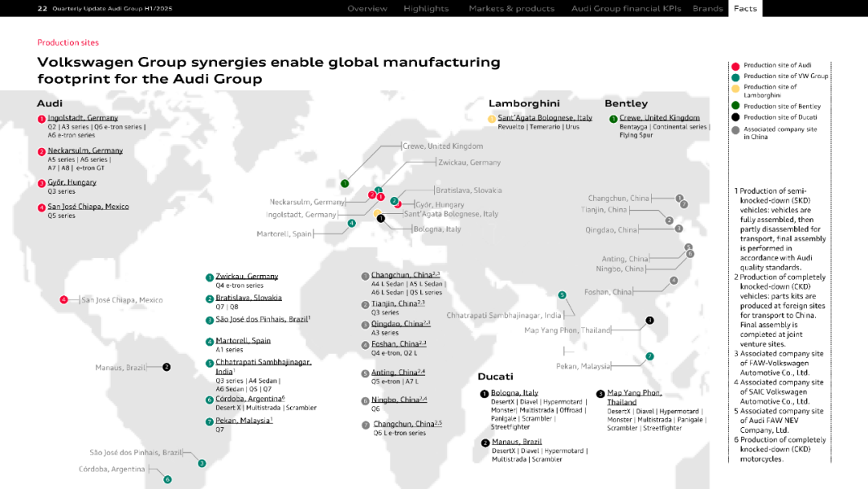The height and width of the screenshot is (489, 868).
Task: Open the Crewe, United Kingdom link under Bentley
Action: [x=659, y=118]
